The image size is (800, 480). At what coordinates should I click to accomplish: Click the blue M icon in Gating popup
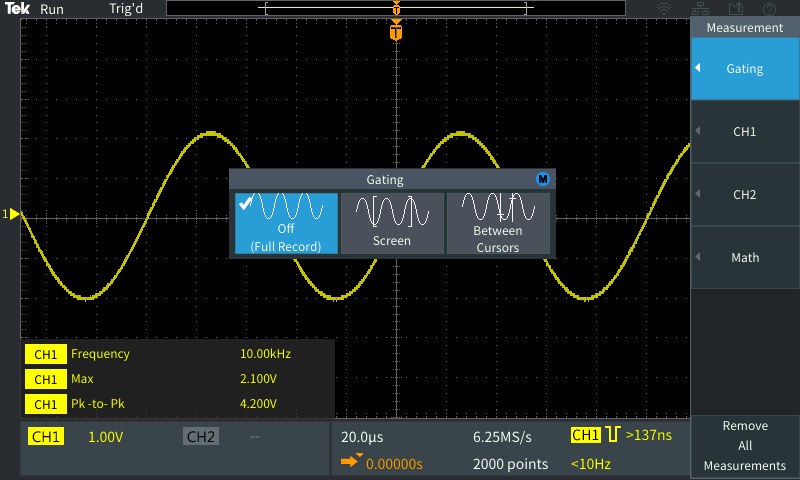pyautogui.click(x=543, y=179)
